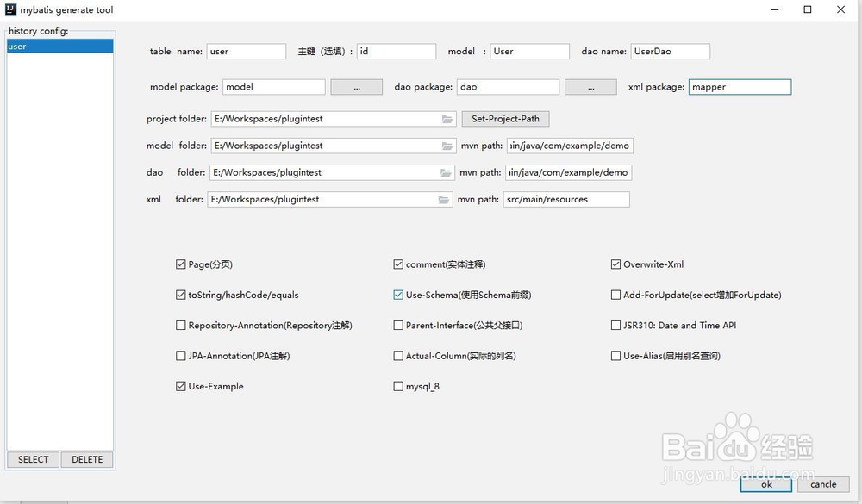
Task: Click mvn path field with src/main/resources
Action: 566,200
